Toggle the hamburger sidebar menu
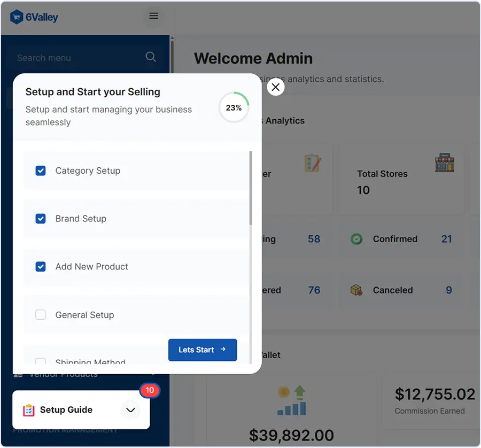 pos(154,16)
